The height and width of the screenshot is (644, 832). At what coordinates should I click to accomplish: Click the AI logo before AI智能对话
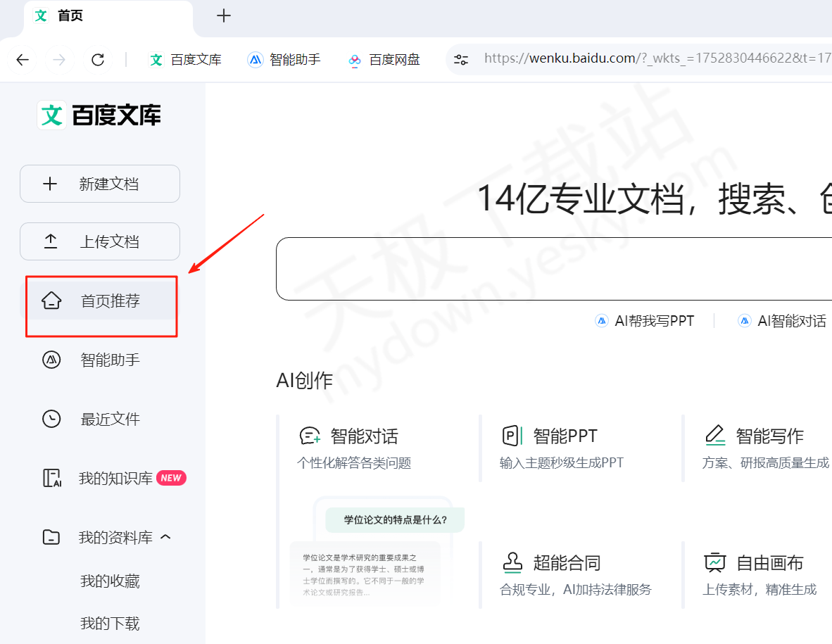(745, 321)
